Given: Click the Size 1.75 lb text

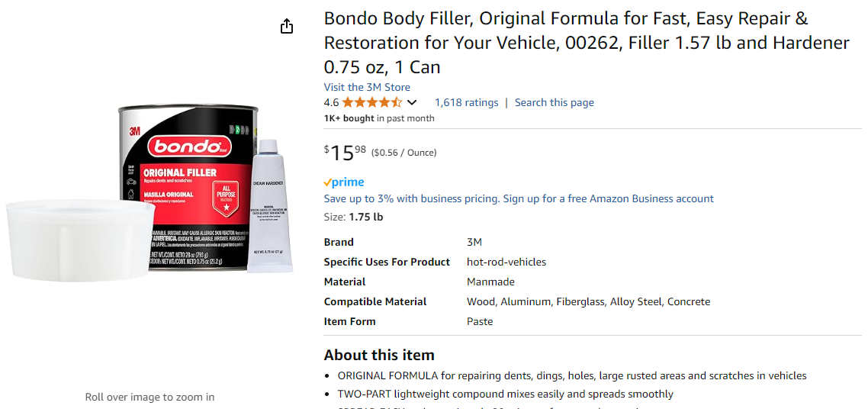Looking at the screenshot, I should [353, 217].
